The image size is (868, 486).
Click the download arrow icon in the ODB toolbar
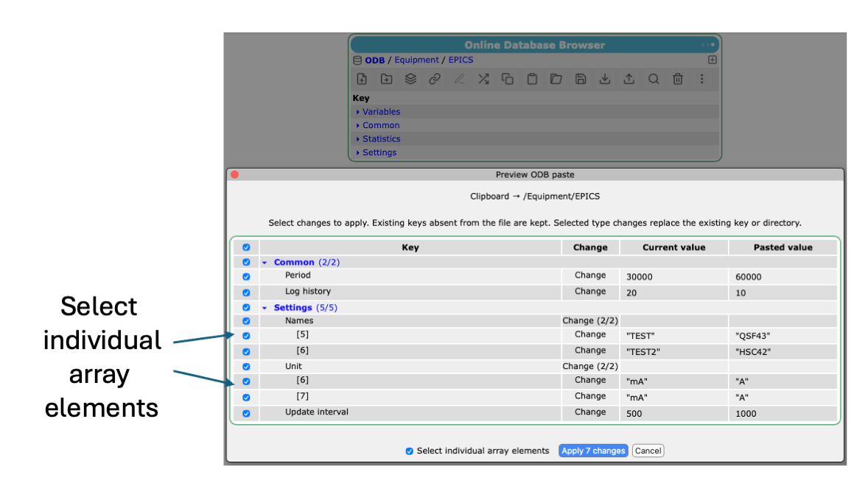pos(605,79)
